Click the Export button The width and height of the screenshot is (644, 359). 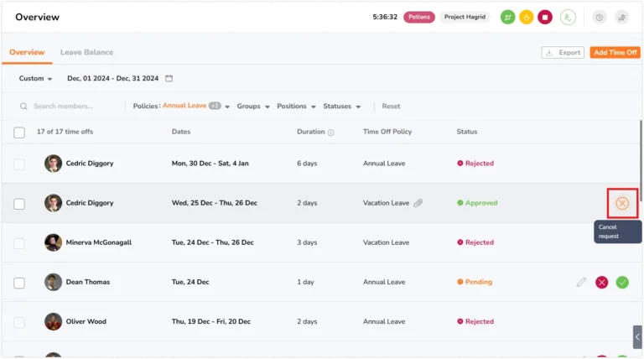(563, 53)
